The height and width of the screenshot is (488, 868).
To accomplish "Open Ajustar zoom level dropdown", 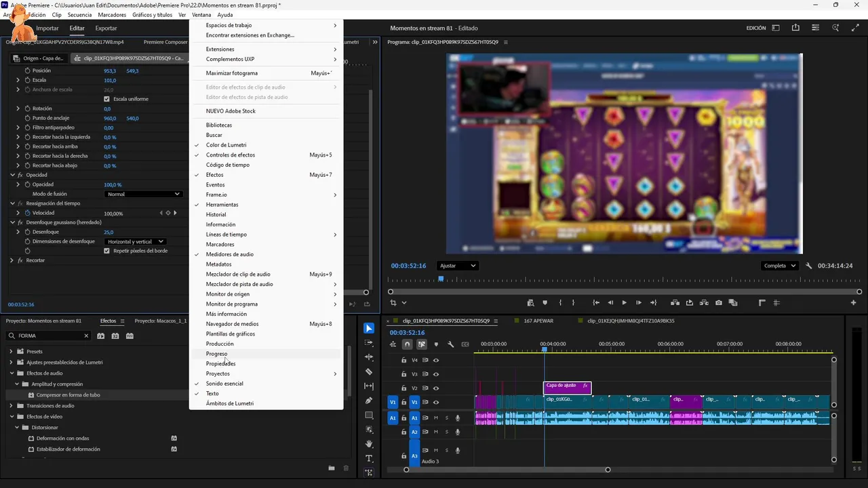I will (x=458, y=266).
